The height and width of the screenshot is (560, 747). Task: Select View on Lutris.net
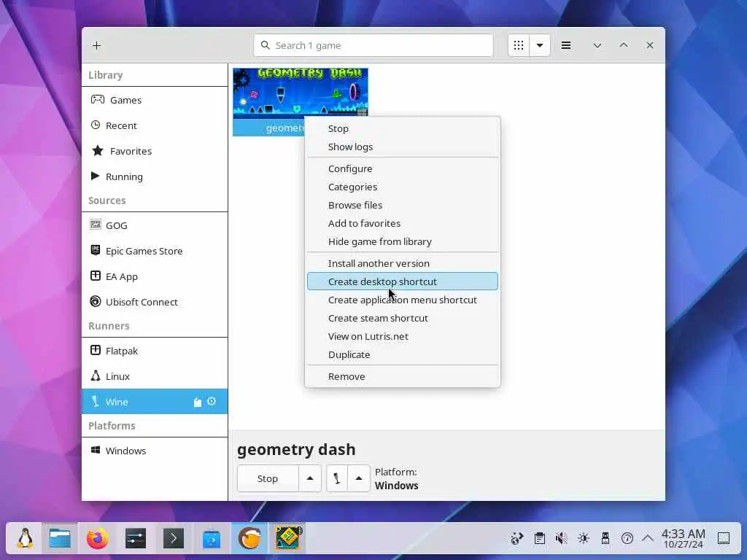pyautogui.click(x=403, y=336)
